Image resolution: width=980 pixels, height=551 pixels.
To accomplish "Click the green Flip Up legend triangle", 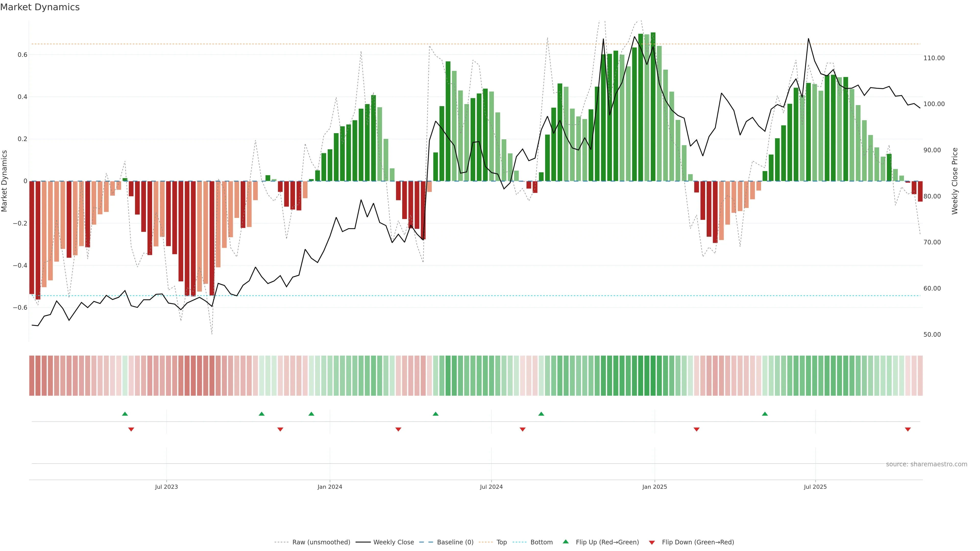I will [x=565, y=542].
